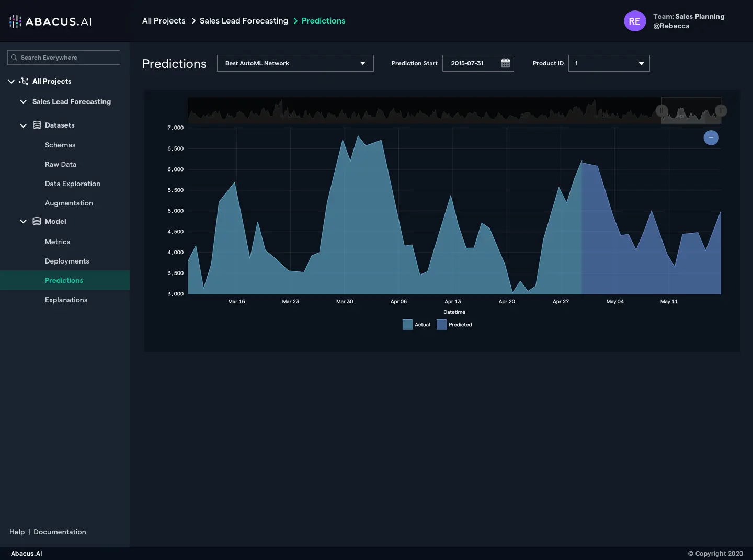Viewport: 753px width, 560px height.
Task: Collapse the Datasets section chevron
Action: point(23,125)
